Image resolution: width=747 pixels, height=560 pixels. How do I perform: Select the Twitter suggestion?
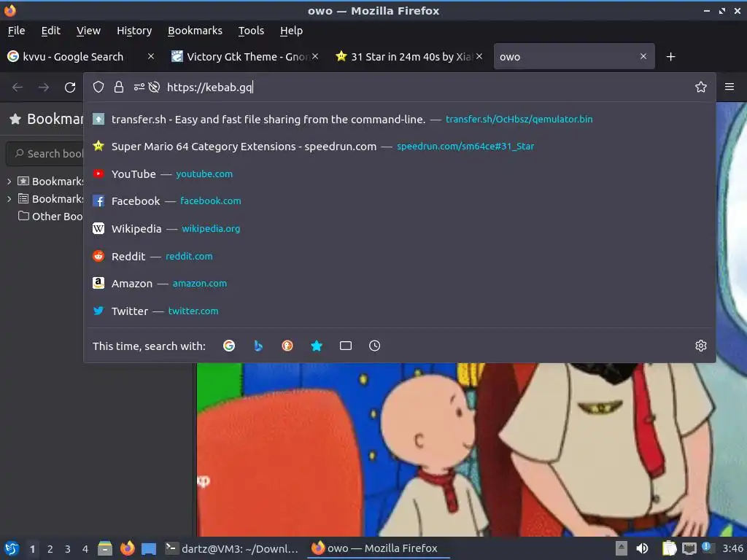(x=400, y=311)
